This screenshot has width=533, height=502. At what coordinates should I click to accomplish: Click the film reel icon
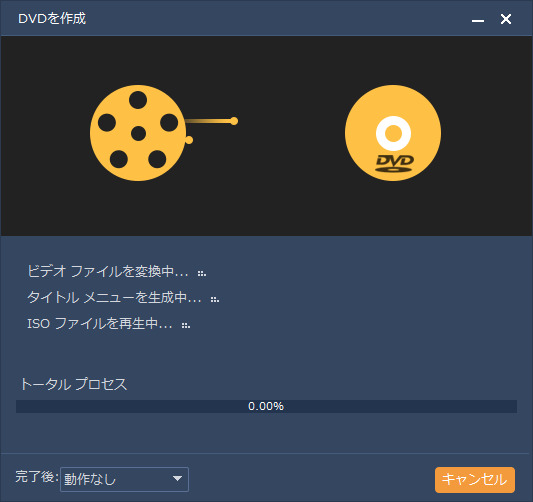(138, 133)
